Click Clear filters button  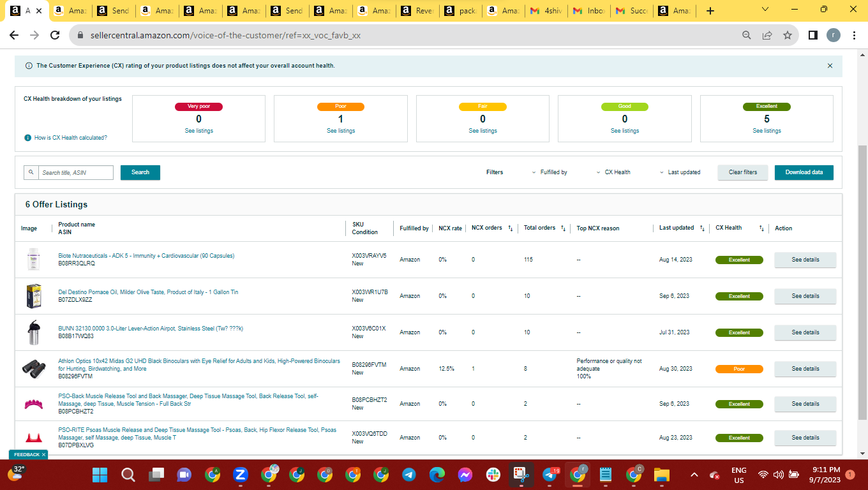[743, 172]
